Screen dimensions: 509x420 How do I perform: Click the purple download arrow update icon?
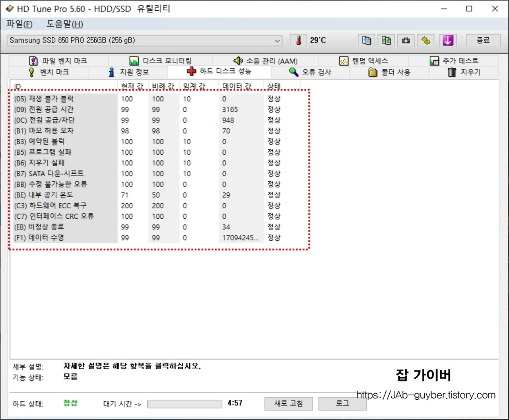click(448, 40)
